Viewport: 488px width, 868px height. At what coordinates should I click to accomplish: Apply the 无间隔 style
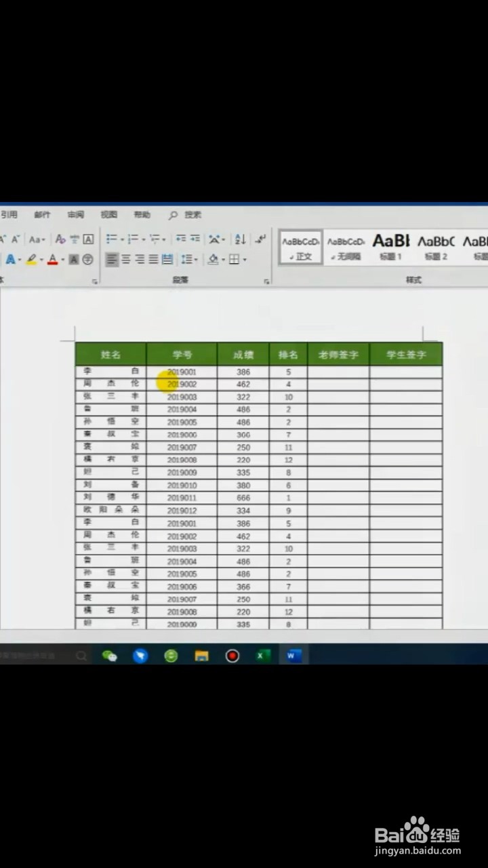(x=346, y=248)
